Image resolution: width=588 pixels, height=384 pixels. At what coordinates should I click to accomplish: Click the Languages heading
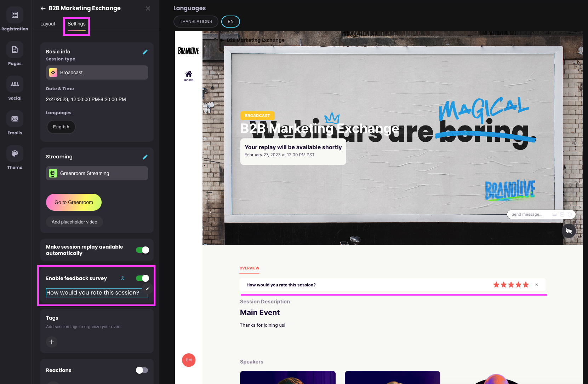point(189,8)
